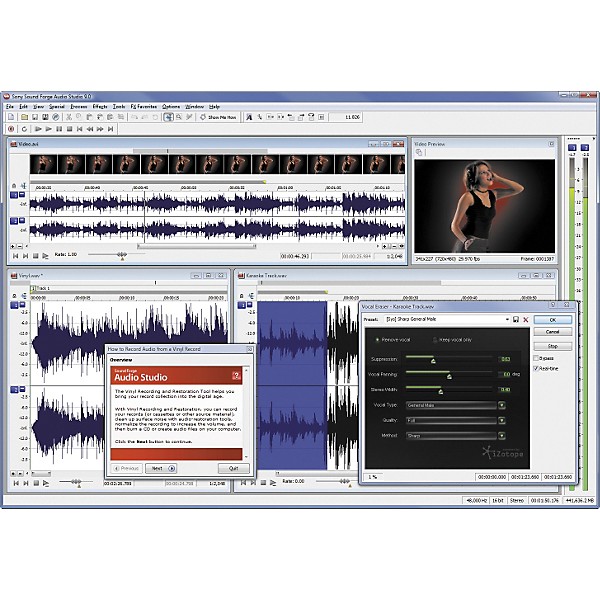Click Stop in main transport bar
This screenshot has height=600, width=600.
[x=69, y=129]
